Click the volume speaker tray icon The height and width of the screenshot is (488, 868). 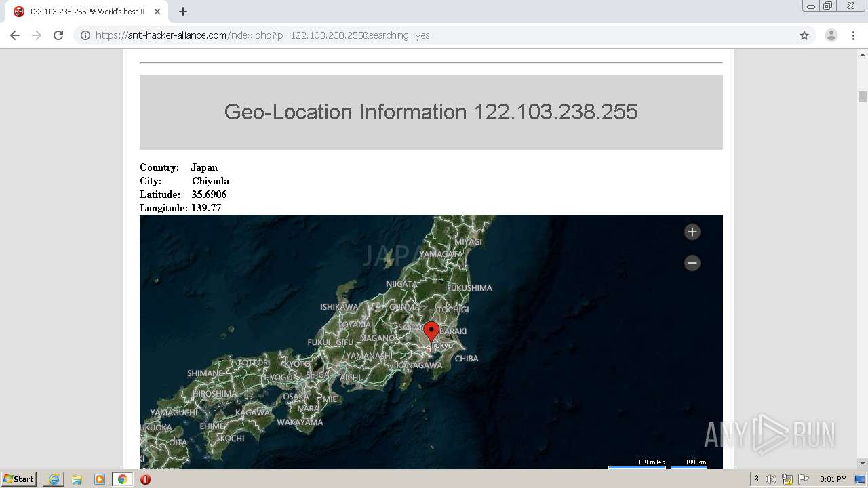[x=771, y=479]
